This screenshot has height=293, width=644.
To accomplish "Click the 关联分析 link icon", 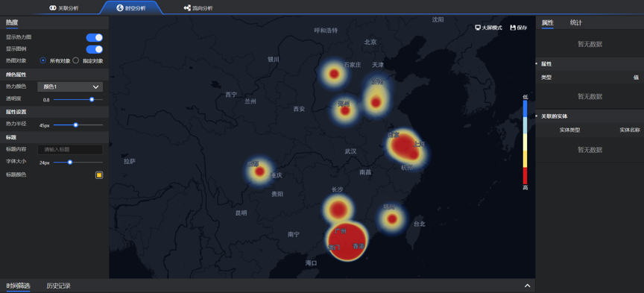I will pos(53,7).
